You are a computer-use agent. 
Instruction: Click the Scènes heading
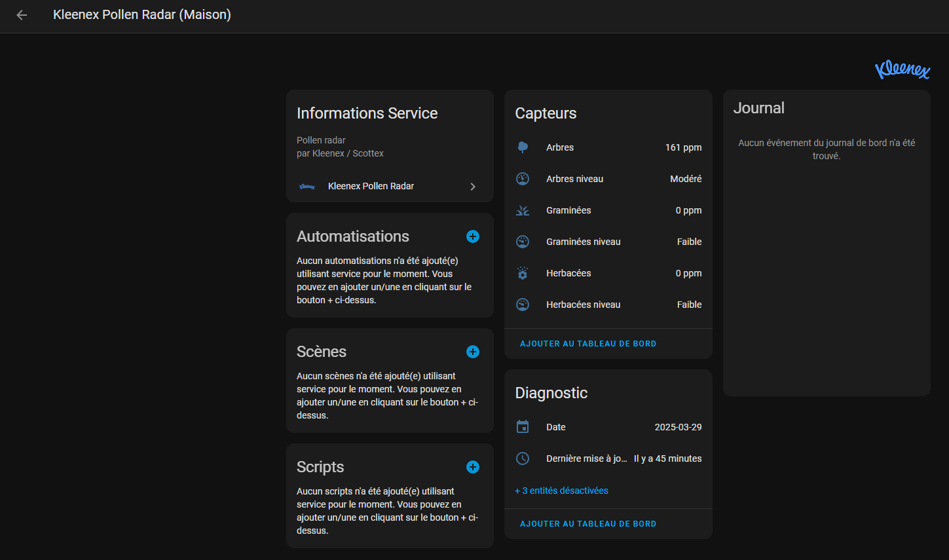point(321,352)
